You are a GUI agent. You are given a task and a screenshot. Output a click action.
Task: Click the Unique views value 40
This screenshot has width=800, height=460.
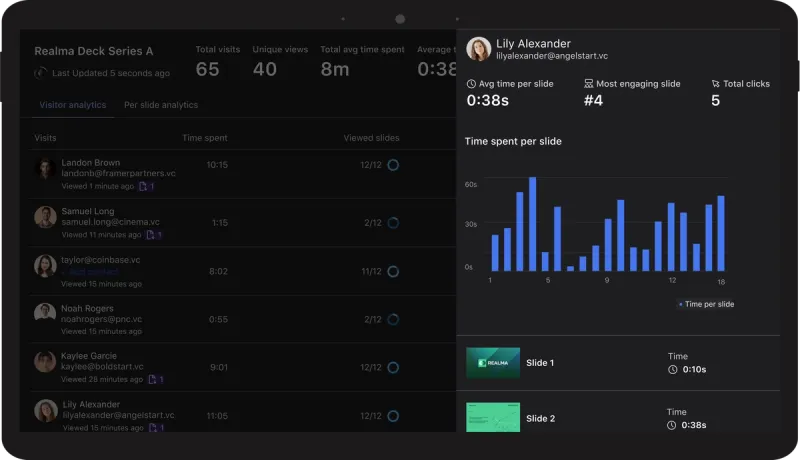click(x=265, y=69)
